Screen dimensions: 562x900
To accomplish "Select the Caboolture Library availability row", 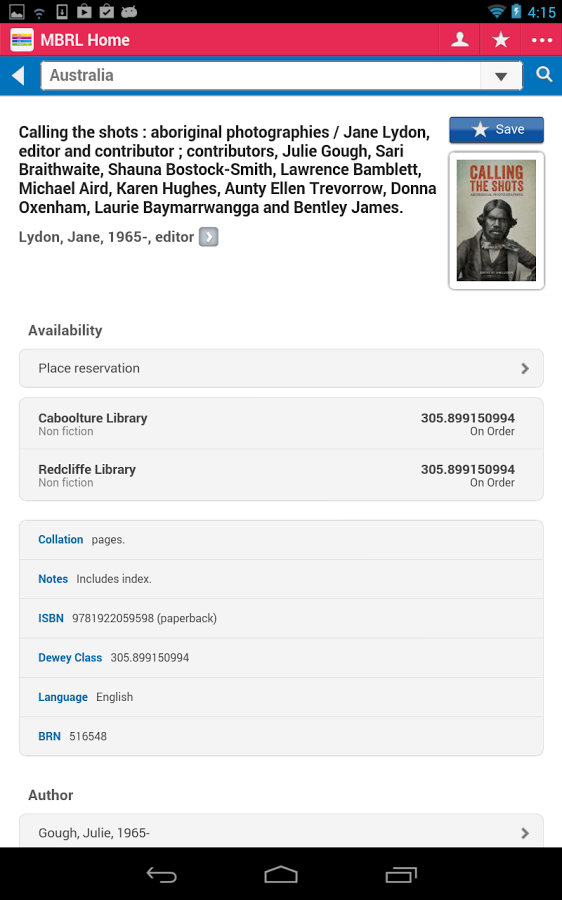I will [x=281, y=424].
